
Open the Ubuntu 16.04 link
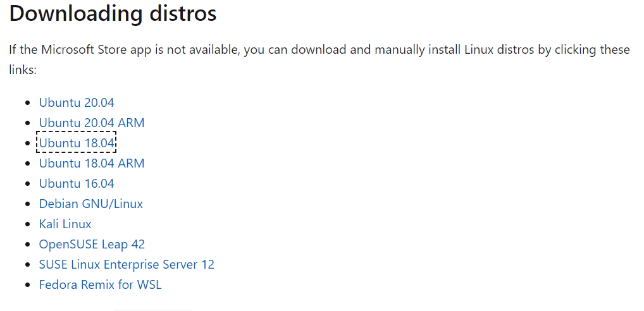(76, 183)
